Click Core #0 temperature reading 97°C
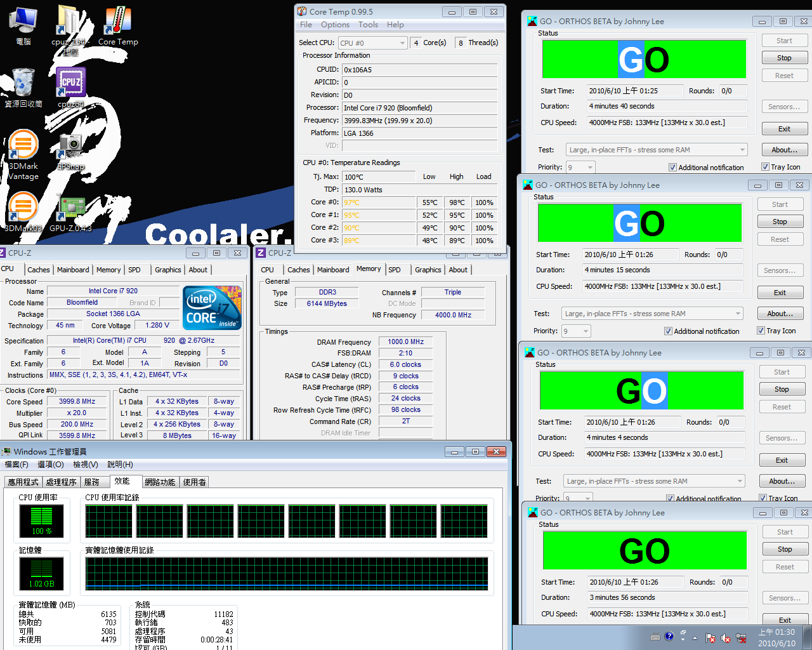Viewport: 812px width, 650px height. point(379,202)
